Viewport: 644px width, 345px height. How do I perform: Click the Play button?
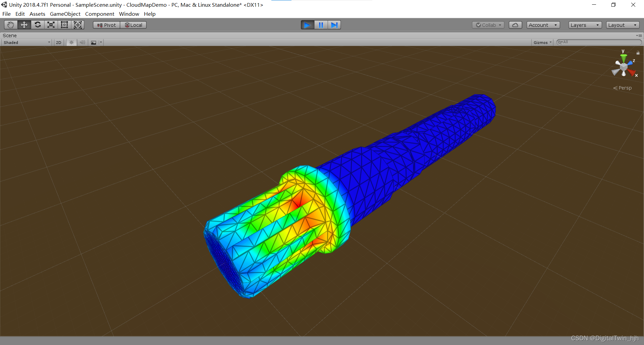pos(308,25)
